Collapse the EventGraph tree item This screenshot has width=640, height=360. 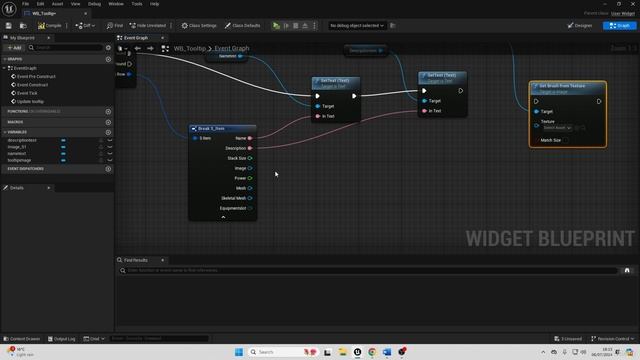coord(5,68)
